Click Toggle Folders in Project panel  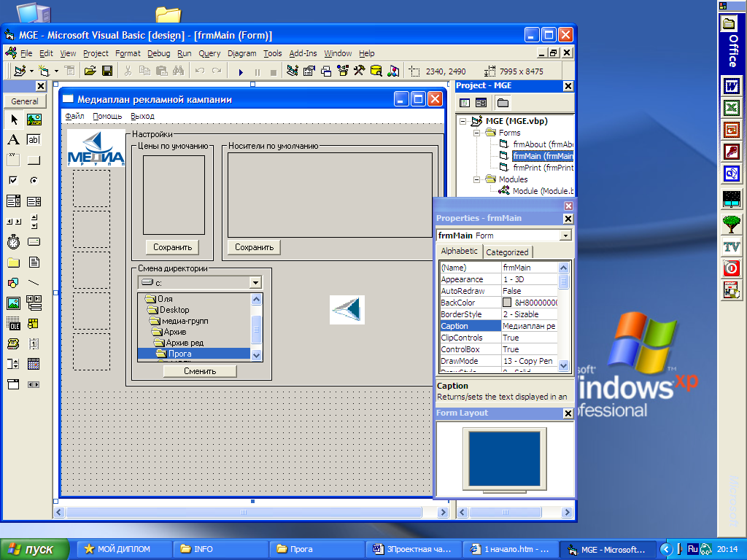point(503,103)
